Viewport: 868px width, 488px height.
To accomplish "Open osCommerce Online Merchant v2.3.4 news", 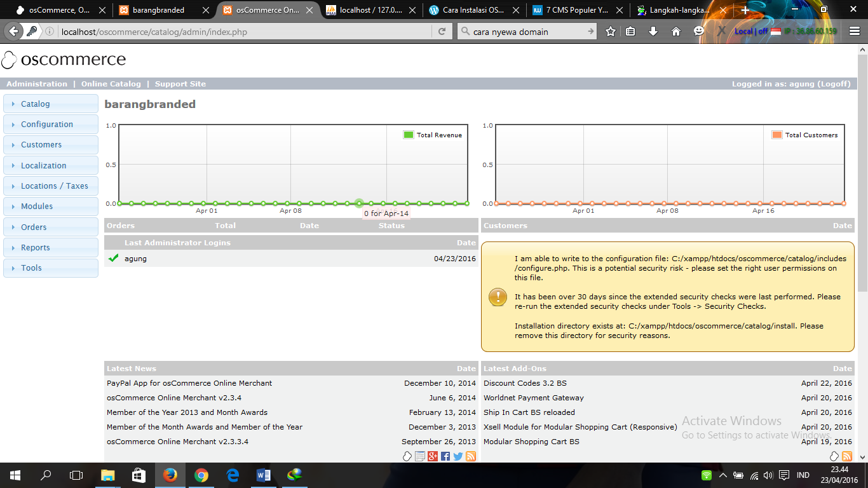I will coord(174,398).
